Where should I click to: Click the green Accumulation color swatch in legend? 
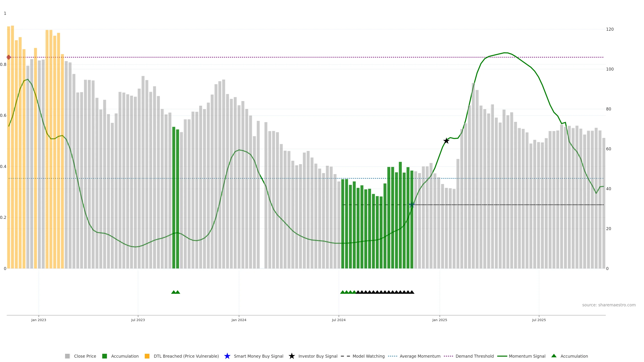[104, 356]
